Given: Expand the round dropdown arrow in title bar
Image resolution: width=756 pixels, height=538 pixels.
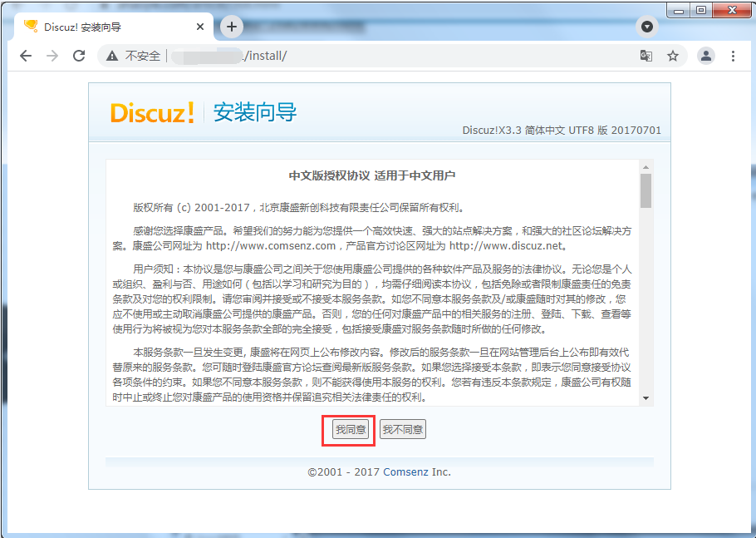Looking at the screenshot, I should [x=647, y=27].
